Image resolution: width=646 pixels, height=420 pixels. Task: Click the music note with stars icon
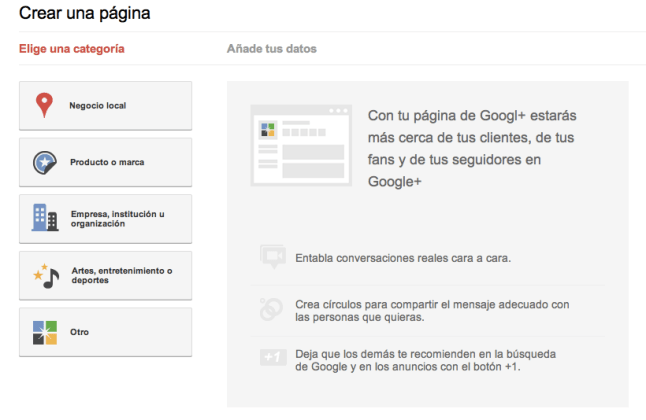tap(47, 276)
